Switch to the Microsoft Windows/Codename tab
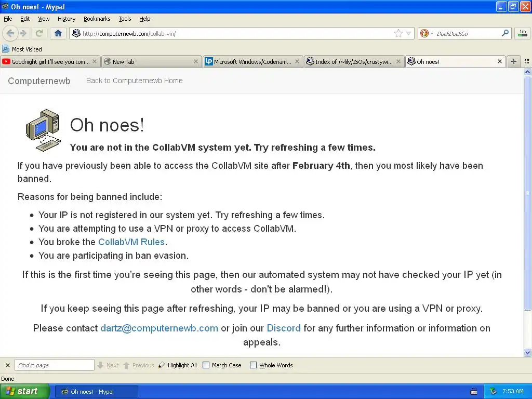 click(252, 61)
